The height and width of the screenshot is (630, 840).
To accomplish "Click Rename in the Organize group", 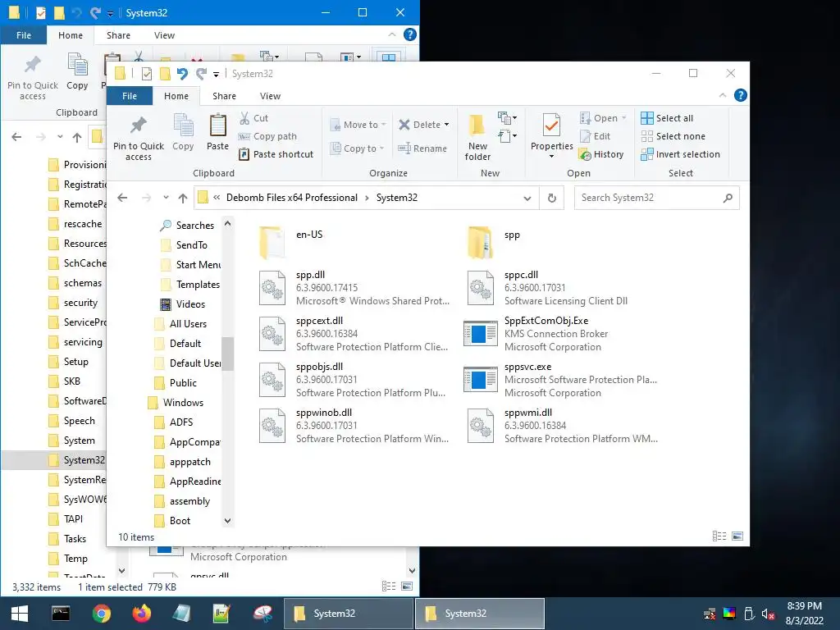I will coord(422,148).
